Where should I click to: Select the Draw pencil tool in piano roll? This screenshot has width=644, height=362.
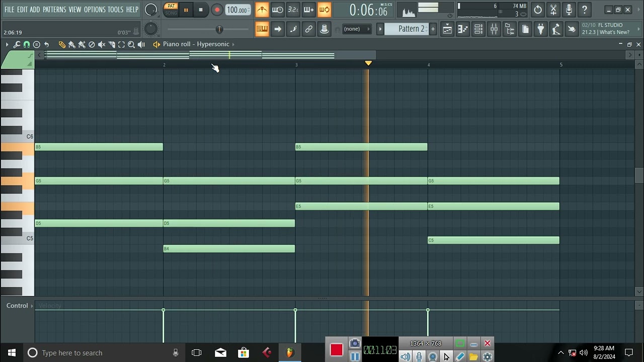(62, 45)
